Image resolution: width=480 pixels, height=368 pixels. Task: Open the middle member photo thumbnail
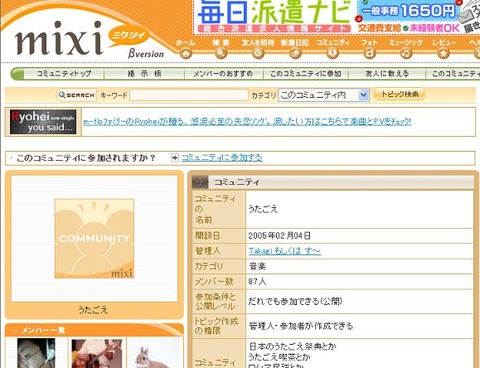[x=97, y=354]
